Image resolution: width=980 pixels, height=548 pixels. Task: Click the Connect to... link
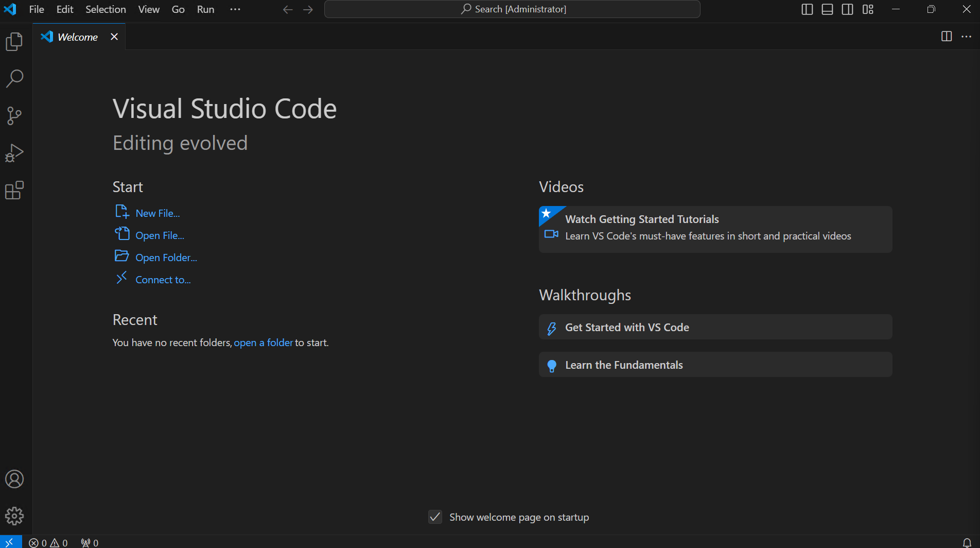(x=163, y=280)
